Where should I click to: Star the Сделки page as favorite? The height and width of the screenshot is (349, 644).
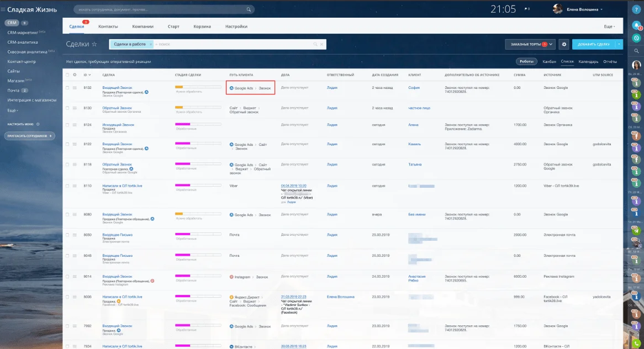click(x=94, y=44)
